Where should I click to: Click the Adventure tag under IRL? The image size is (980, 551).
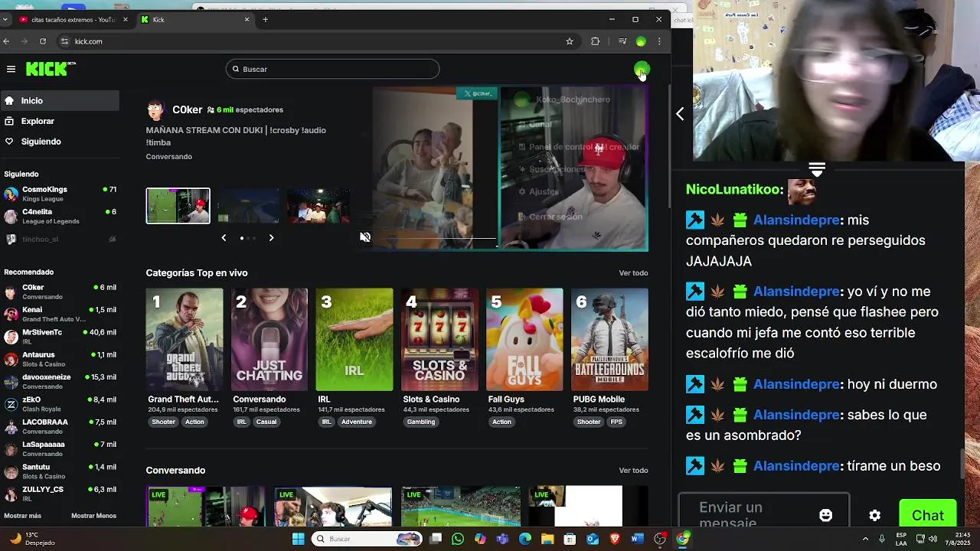tap(357, 422)
